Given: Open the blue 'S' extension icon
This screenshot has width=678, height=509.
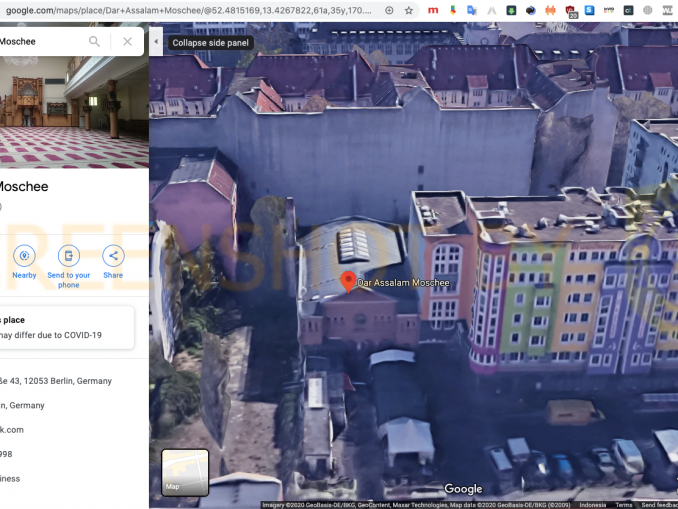Looking at the screenshot, I should [589, 10].
